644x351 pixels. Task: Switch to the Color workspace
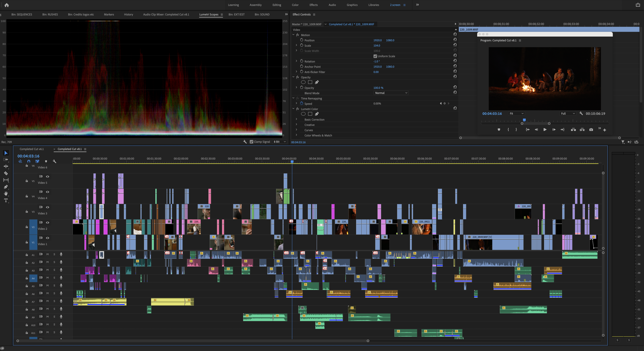click(x=295, y=5)
